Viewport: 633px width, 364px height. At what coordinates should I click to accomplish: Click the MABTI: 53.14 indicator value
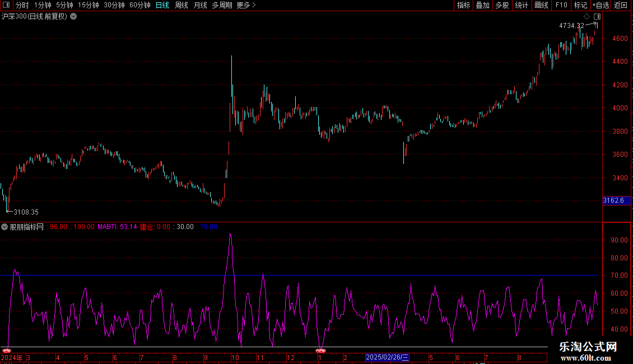click(x=117, y=227)
